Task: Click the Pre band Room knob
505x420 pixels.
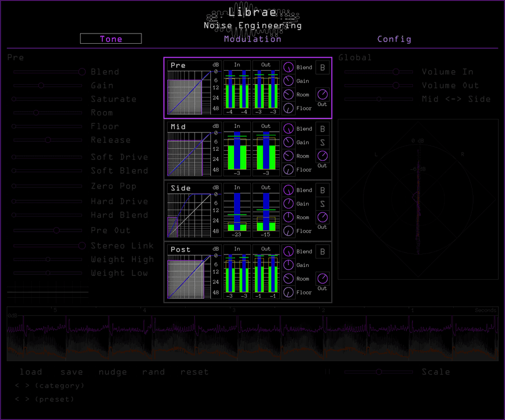Action: (288, 95)
